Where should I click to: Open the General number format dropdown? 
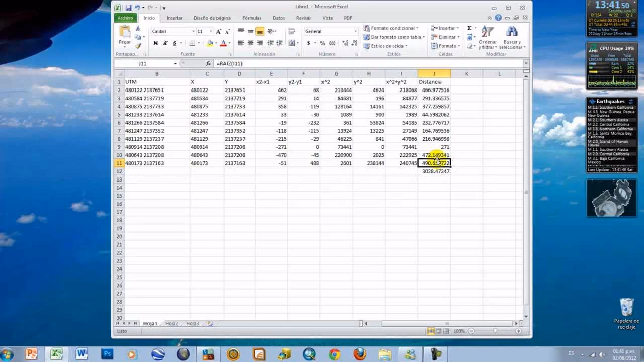355,31
